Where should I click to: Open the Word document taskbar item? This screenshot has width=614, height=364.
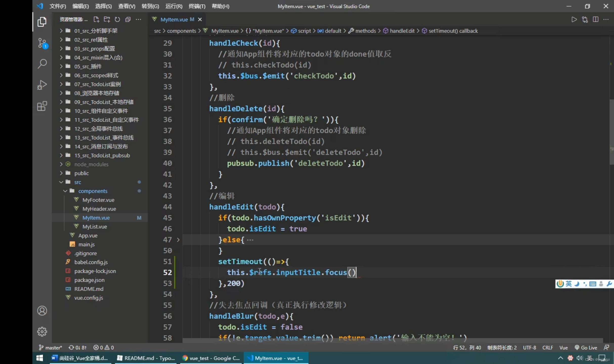[80, 358]
